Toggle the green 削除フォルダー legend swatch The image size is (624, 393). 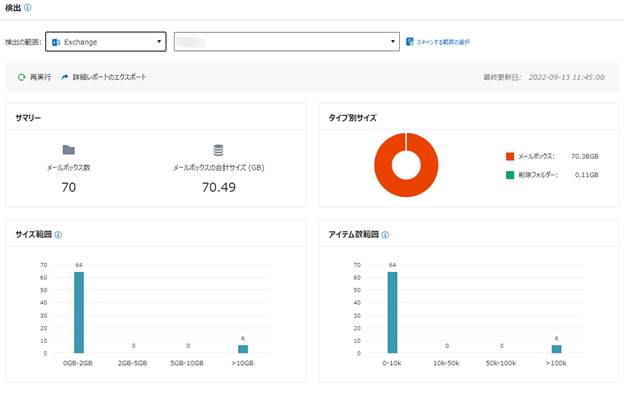[510, 175]
